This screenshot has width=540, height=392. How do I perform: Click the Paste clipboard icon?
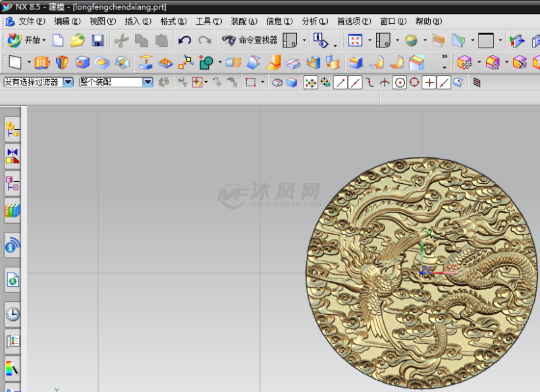click(x=161, y=41)
